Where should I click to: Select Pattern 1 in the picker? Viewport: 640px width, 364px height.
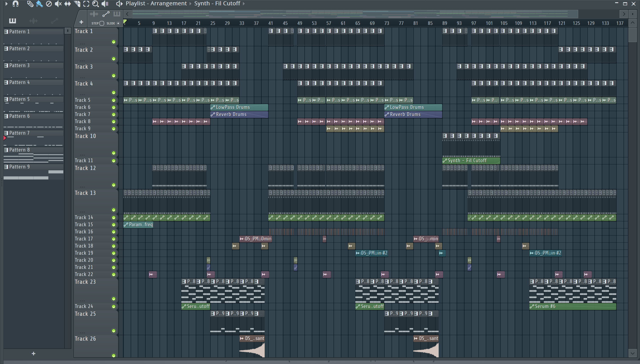[34, 32]
